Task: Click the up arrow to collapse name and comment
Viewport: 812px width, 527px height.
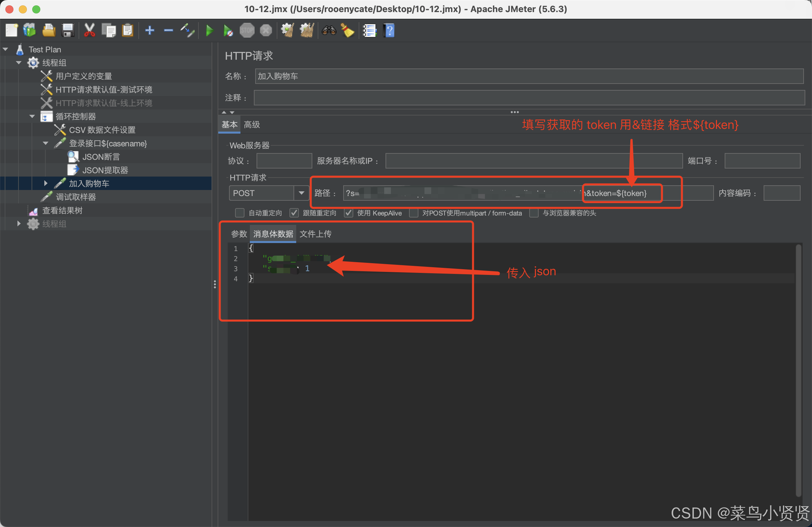Action: [224, 112]
